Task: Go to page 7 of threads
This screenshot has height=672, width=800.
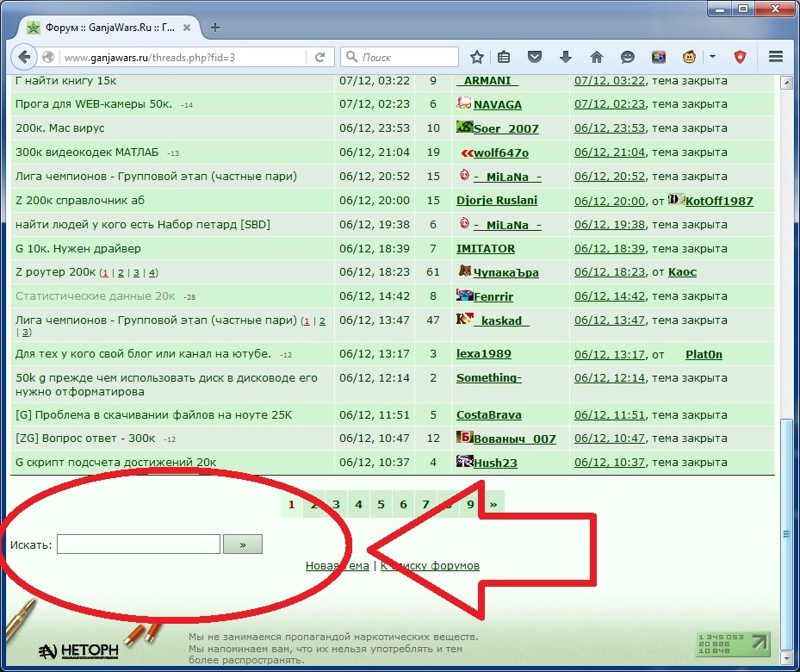Action: pyautogui.click(x=425, y=504)
